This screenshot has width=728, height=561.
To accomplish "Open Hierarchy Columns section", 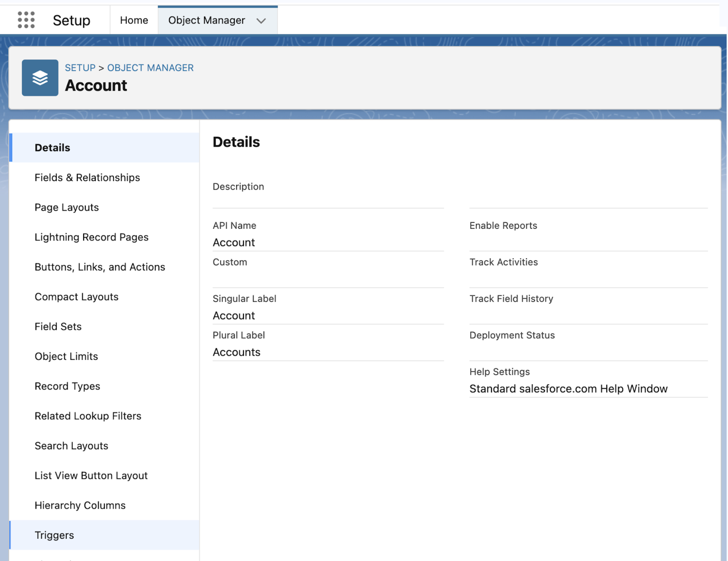I will coord(104,505).
